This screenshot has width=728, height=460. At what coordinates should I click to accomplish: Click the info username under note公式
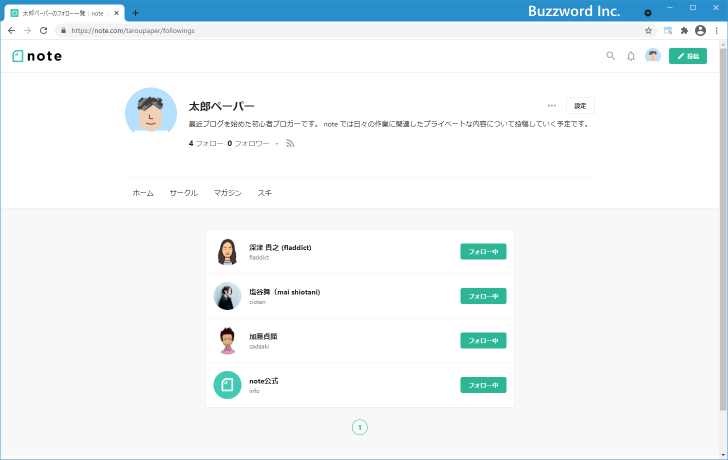(254, 391)
